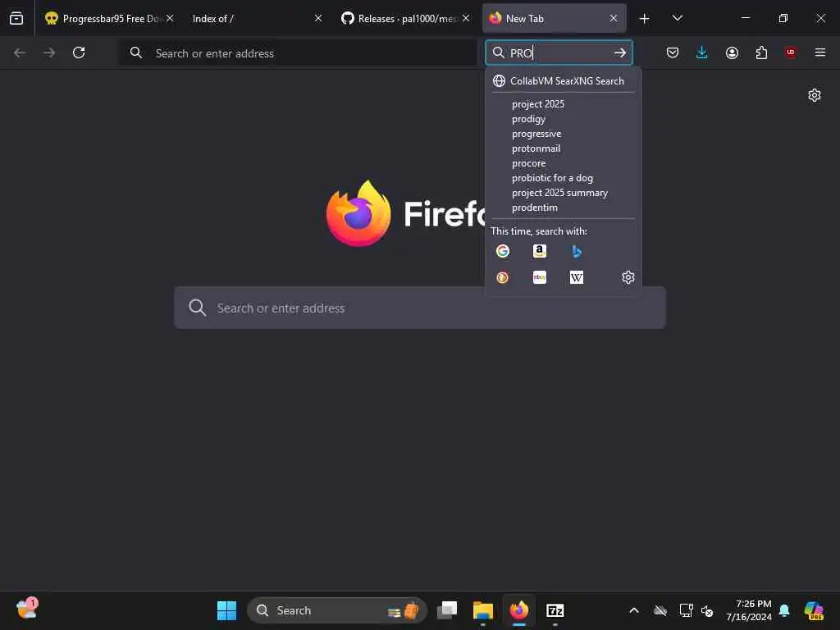Click the muted volume tray icon
This screenshot has height=630, width=840.
707,610
